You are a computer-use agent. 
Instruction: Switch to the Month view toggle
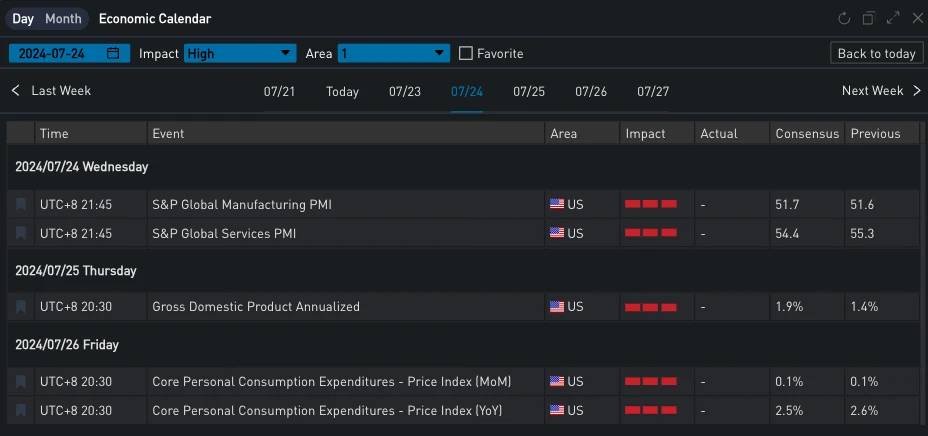tap(63, 19)
